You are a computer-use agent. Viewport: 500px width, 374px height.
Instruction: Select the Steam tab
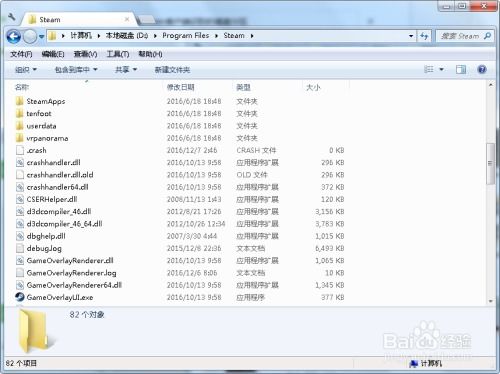point(78,19)
